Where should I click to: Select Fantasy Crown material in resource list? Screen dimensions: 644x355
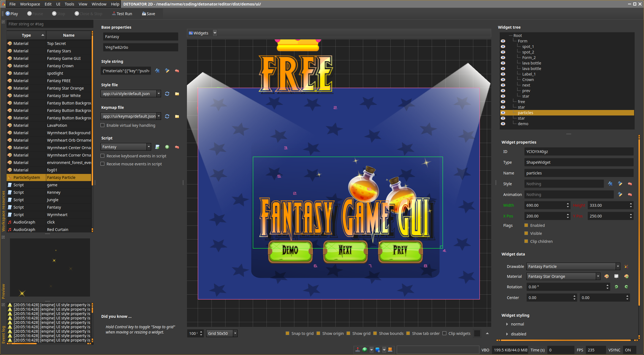tap(60, 66)
